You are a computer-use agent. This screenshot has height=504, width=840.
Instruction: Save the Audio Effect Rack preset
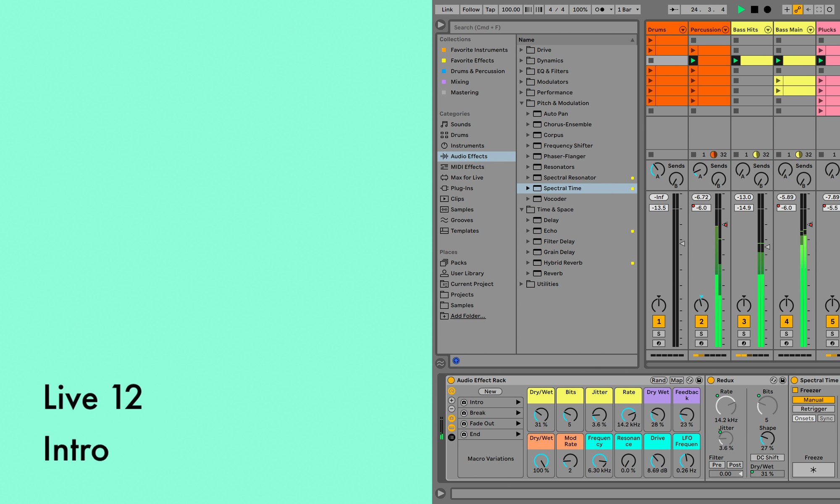[x=699, y=380]
